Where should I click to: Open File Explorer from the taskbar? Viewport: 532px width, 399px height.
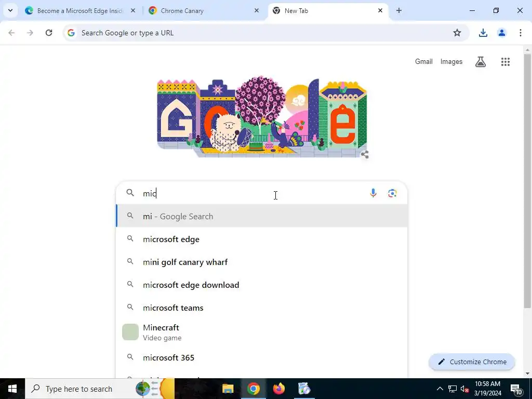coord(228,389)
